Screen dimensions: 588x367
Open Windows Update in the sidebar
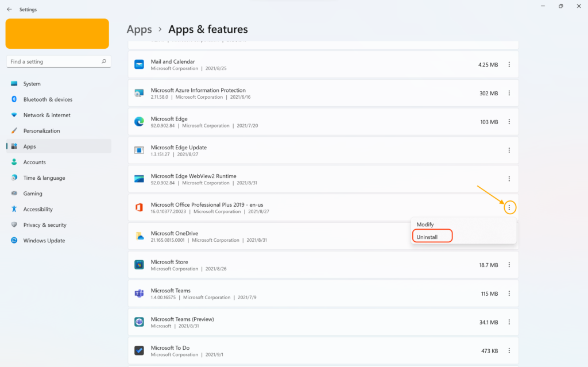[x=44, y=241]
